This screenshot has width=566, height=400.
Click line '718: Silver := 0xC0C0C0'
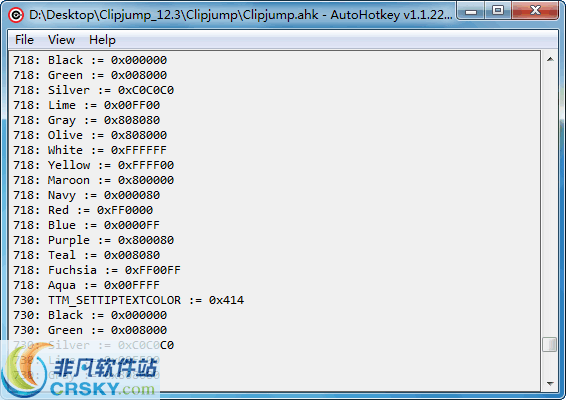click(93, 90)
